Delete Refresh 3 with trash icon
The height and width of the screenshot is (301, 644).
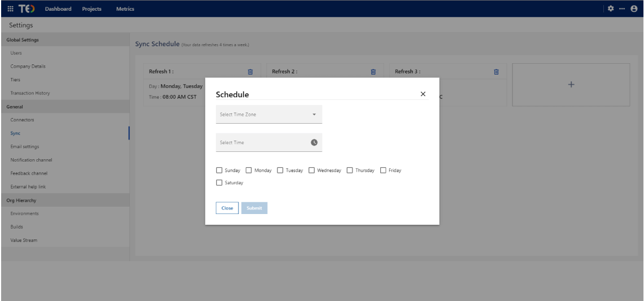tap(496, 72)
